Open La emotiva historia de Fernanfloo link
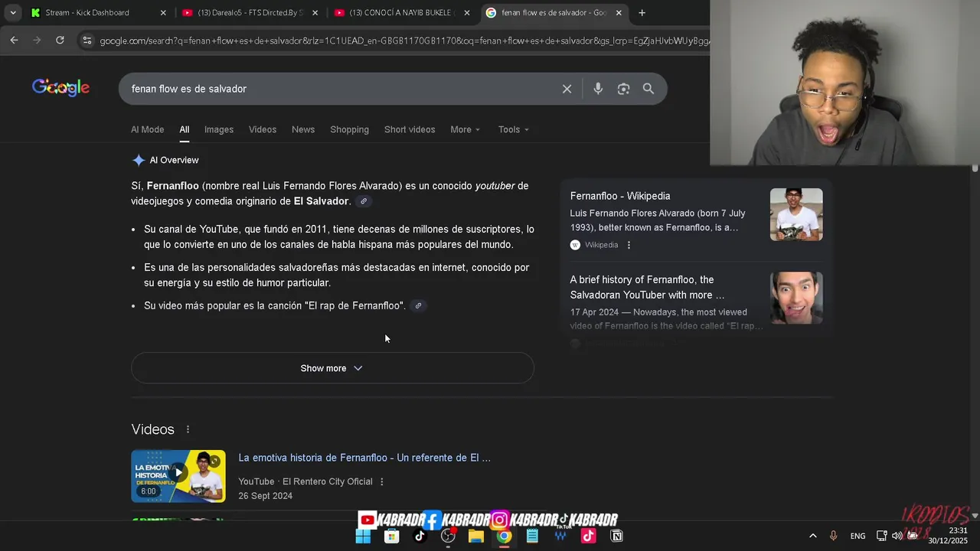This screenshot has height=551, width=980. coord(364,458)
